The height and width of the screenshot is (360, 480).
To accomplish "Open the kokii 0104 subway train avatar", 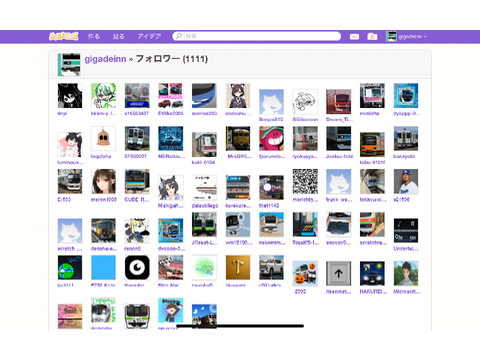I will [x=204, y=145].
